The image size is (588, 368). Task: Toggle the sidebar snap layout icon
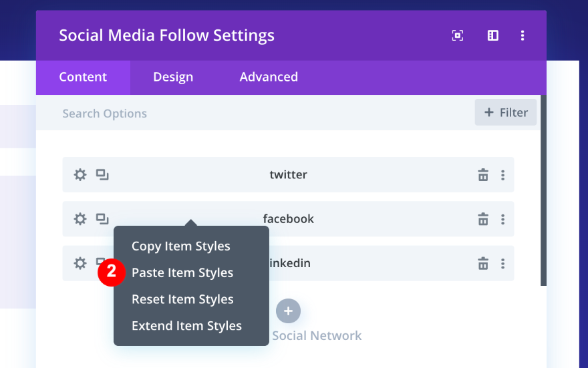(493, 35)
